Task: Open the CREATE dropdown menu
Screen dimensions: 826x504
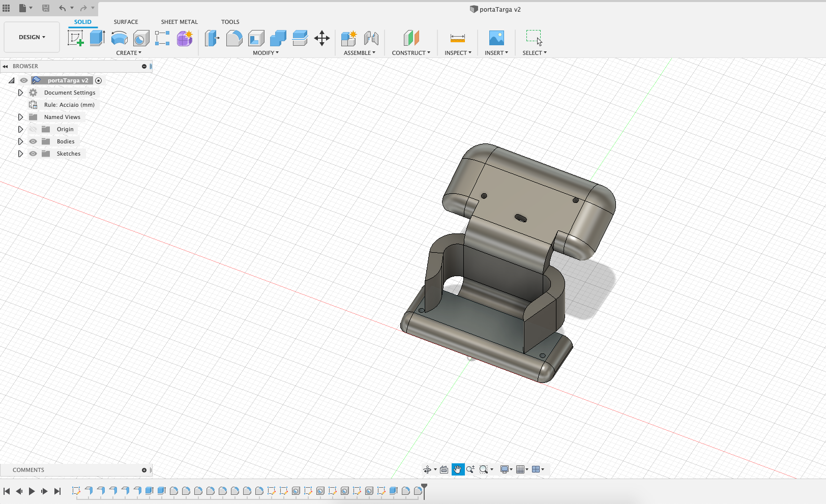Action: click(x=129, y=53)
